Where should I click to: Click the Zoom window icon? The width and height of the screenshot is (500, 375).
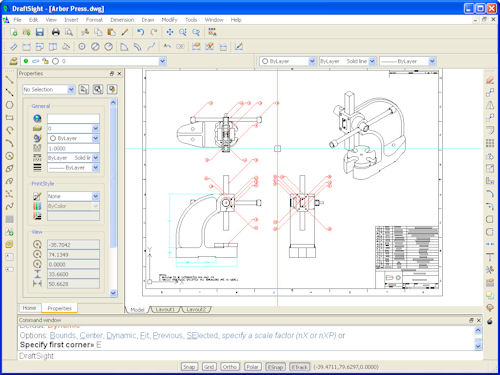183,32
